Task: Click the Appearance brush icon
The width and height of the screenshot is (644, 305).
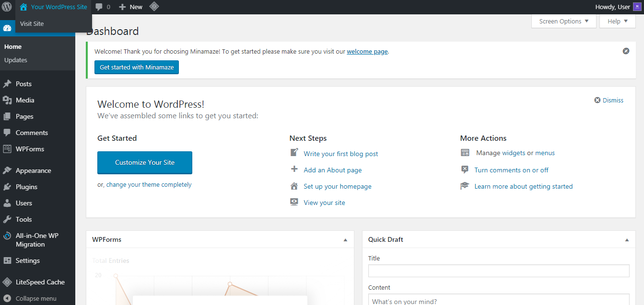Action: pyautogui.click(x=8, y=170)
